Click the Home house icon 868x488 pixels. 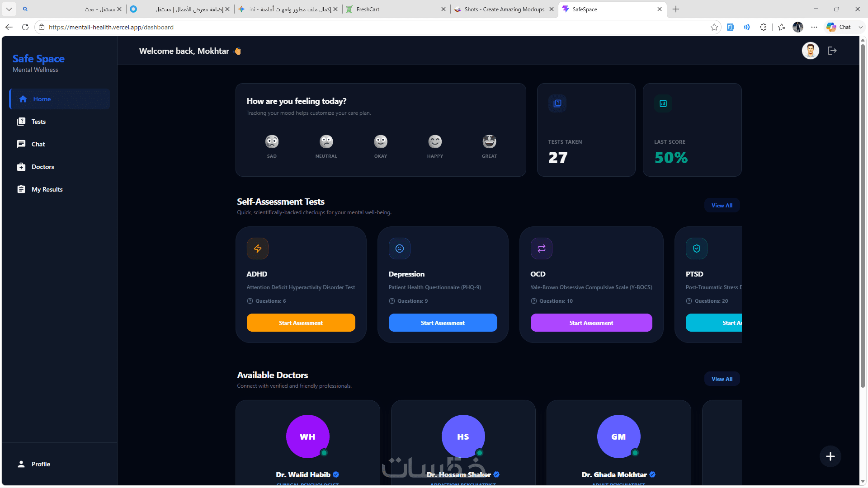[x=23, y=99]
